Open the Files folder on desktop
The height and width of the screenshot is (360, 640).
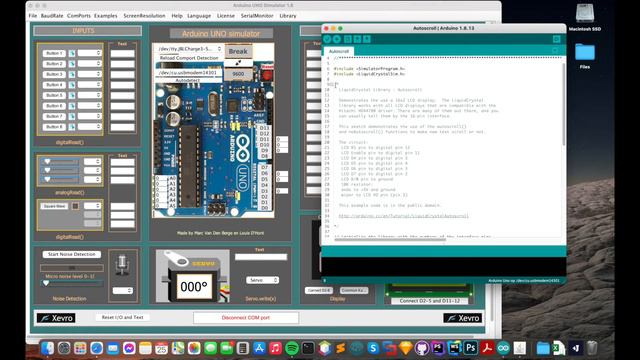pyautogui.click(x=584, y=52)
